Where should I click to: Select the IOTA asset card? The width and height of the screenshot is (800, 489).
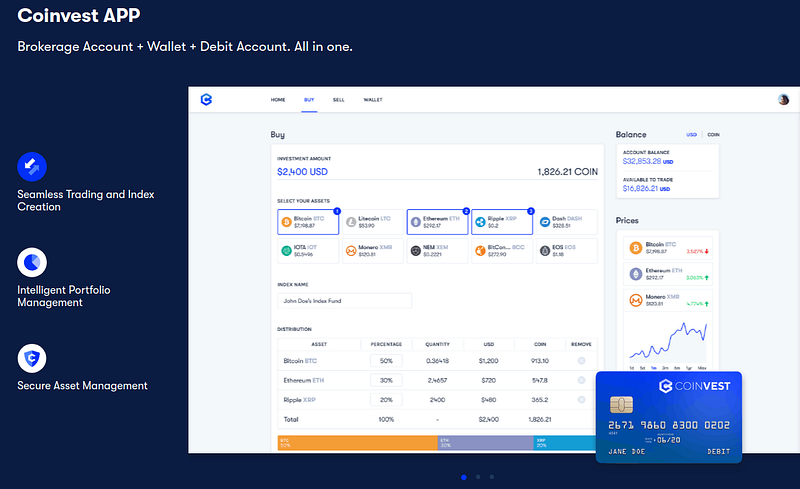point(308,251)
